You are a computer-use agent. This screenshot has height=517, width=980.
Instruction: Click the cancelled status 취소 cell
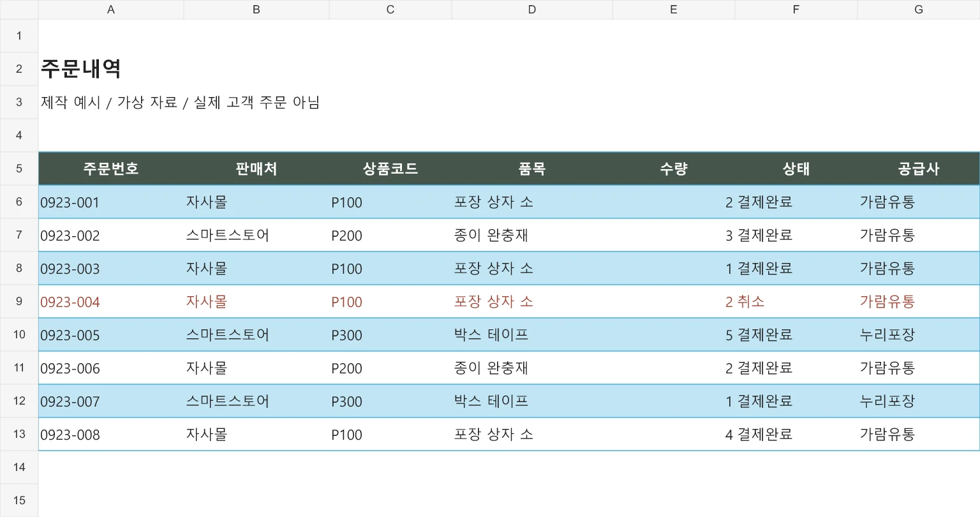pyautogui.click(x=796, y=301)
